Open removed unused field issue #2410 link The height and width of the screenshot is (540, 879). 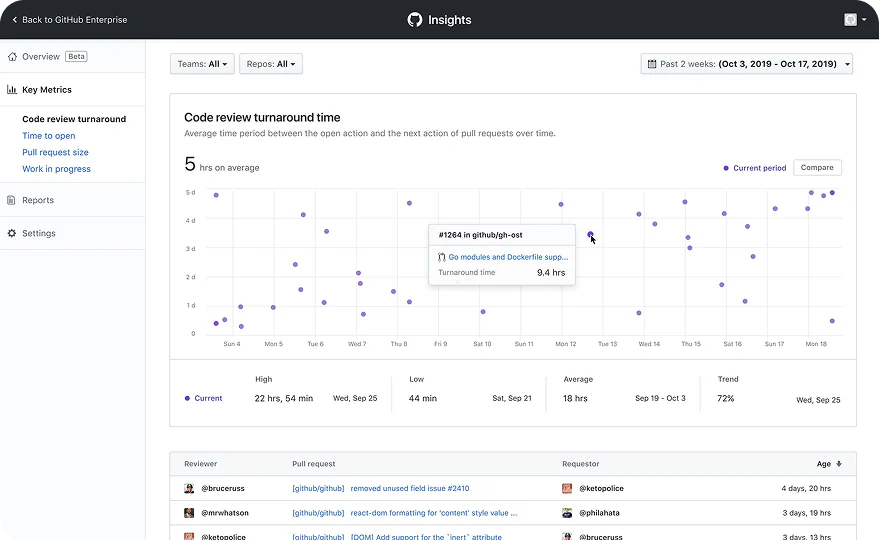410,488
